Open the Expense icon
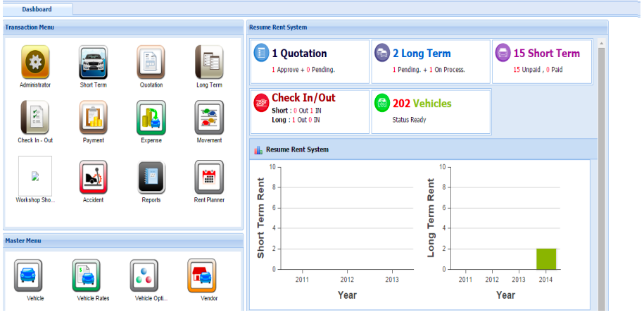 click(x=151, y=118)
